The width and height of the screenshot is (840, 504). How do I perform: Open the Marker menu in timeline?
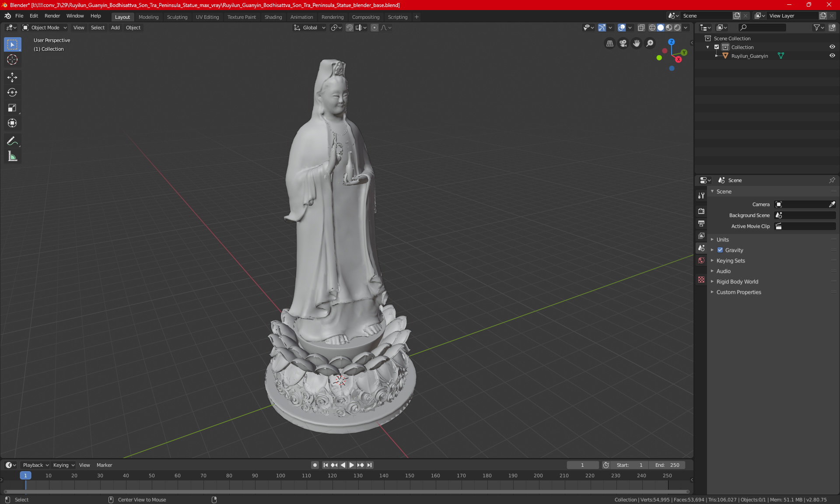104,465
